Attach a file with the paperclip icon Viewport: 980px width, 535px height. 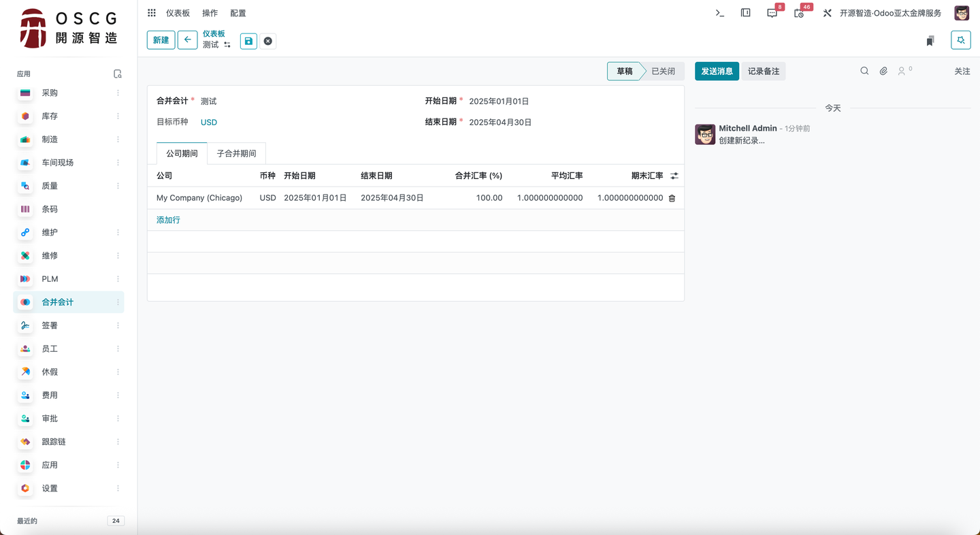point(883,71)
